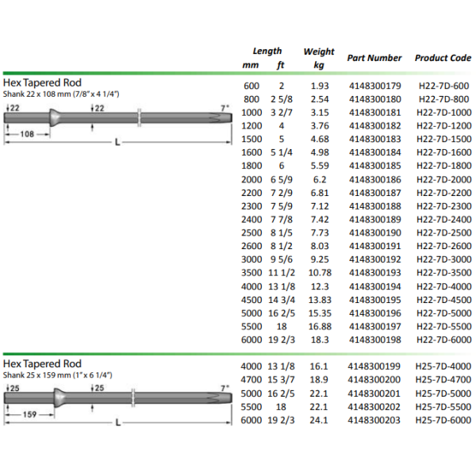The image size is (476, 476).
Task: Click part number 4148300189
Action: [375, 220]
